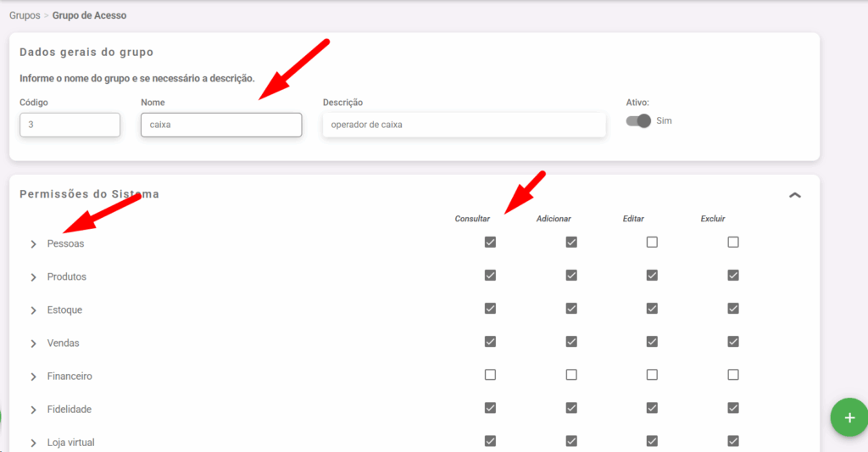Uncheck Excluir for Produtos

pyautogui.click(x=733, y=276)
